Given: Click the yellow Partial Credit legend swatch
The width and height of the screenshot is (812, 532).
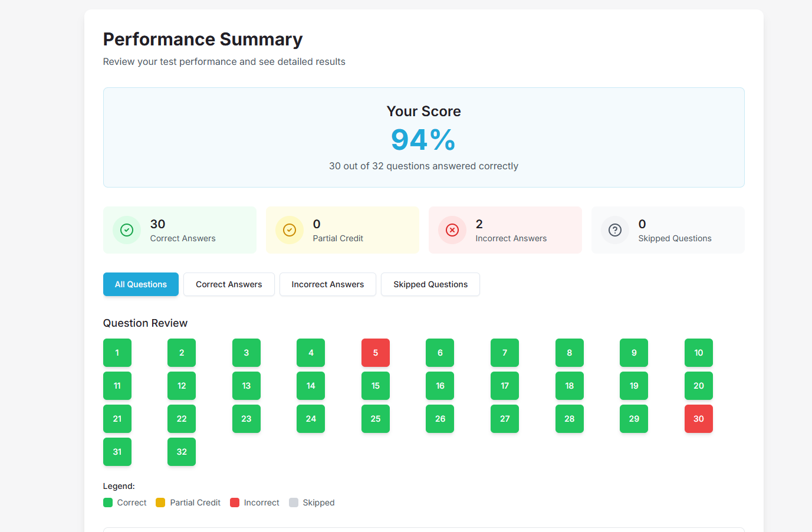Looking at the screenshot, I should (160, 503).
